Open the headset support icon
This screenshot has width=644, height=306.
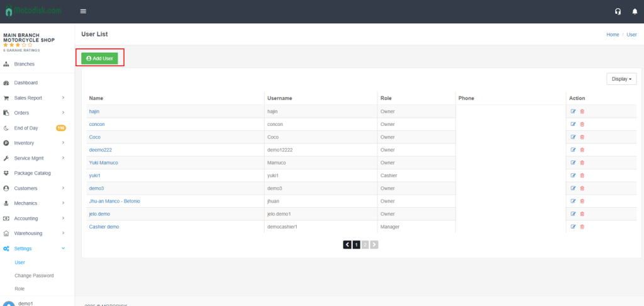coord(618,11)
